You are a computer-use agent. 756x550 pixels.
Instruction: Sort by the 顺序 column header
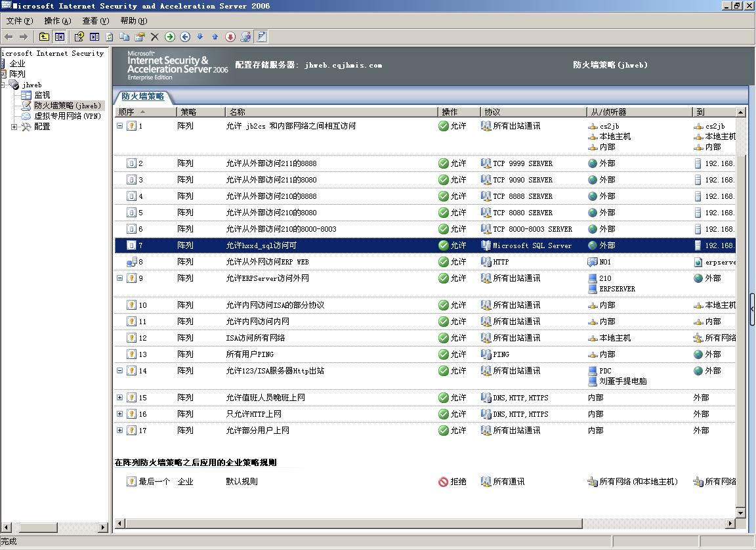pos(146,112)
